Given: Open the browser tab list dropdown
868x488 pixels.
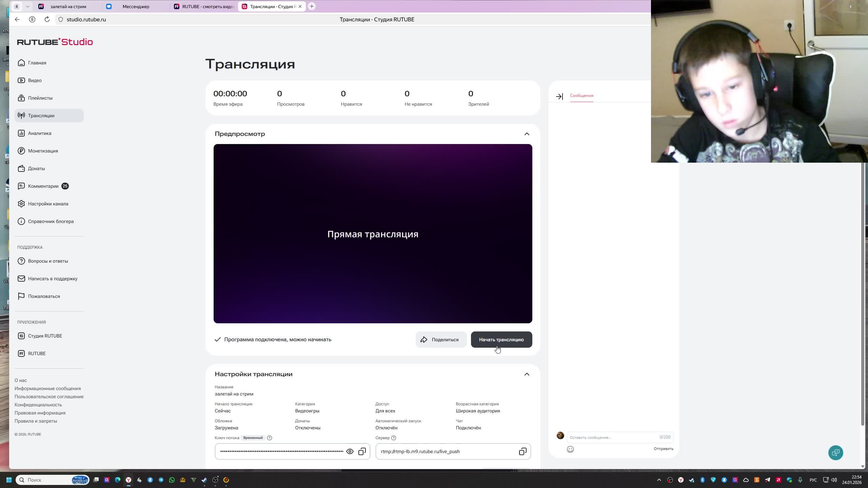Looking at the screenshot, I should pyautogui.click(x=28, y=6).
